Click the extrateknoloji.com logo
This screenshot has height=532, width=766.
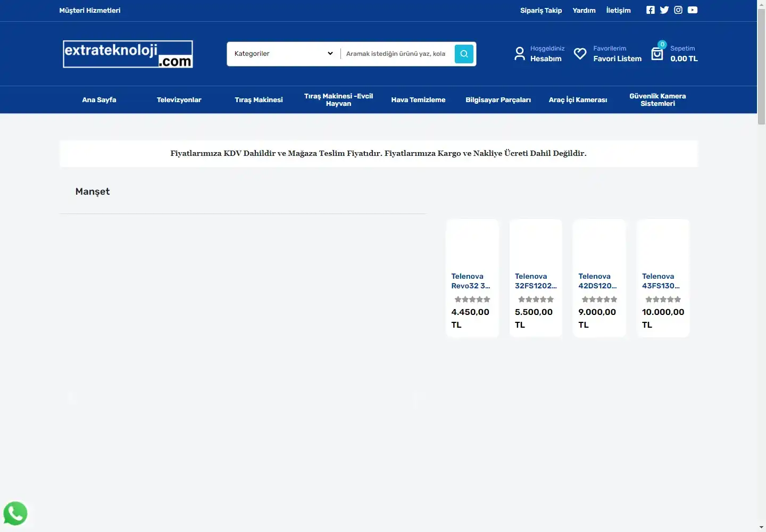click(128, 54)
